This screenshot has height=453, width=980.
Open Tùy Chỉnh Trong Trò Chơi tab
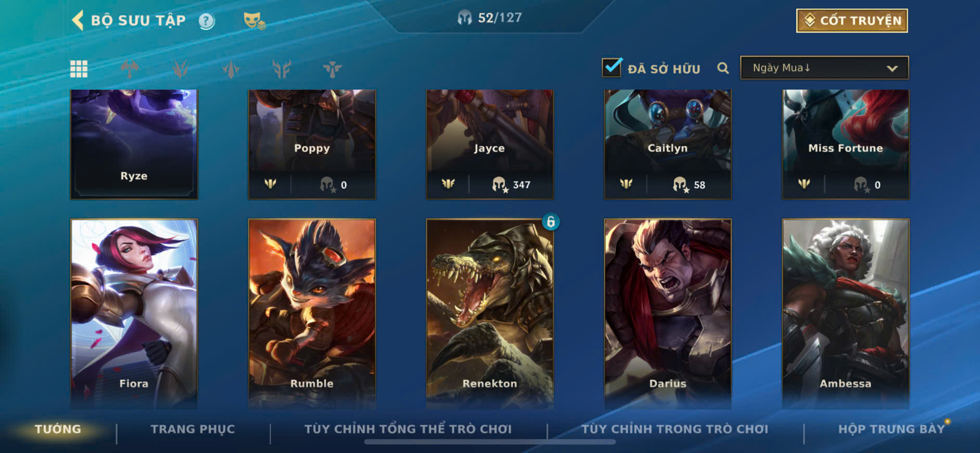(674, 429)
